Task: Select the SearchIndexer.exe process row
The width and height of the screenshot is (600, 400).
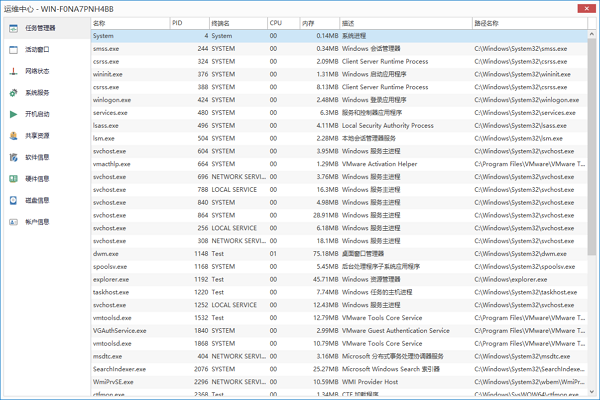Action: click(x=339, y=369)
